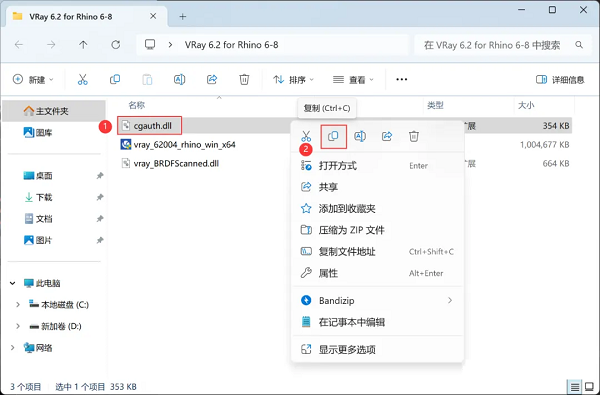
Task: Toggle the 详细信息 details pane button
Action: tap(560, 80)
